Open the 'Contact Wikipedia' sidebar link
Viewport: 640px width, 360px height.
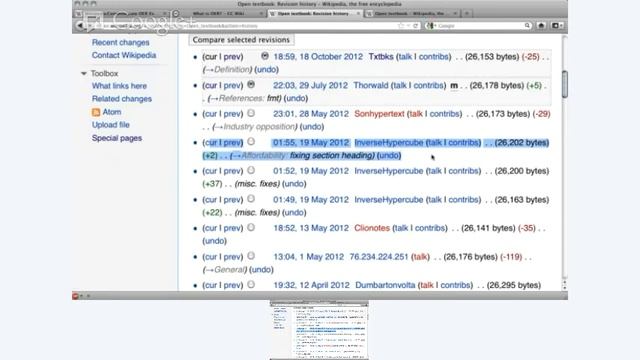[x=124, y=55]
